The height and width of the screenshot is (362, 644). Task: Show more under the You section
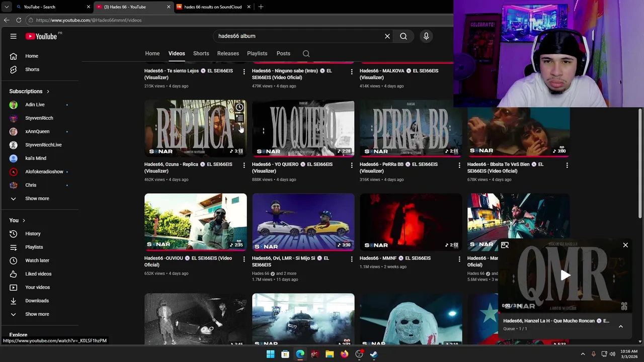click(39, 314)
